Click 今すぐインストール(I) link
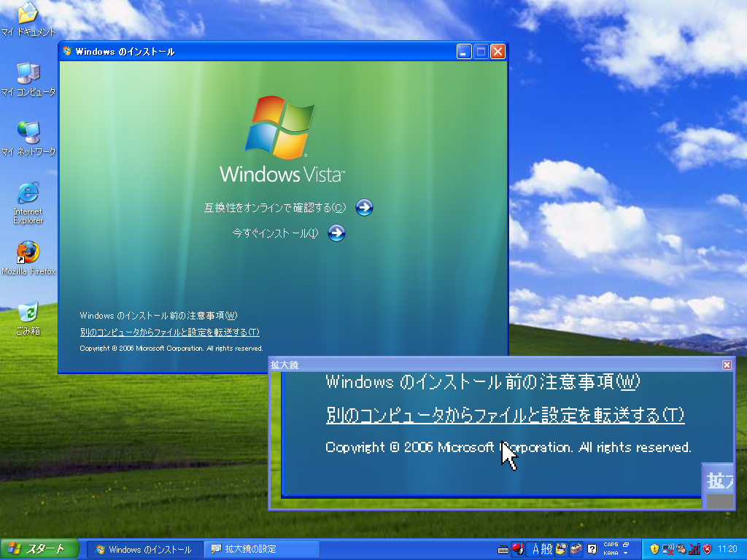 (275, 233)
